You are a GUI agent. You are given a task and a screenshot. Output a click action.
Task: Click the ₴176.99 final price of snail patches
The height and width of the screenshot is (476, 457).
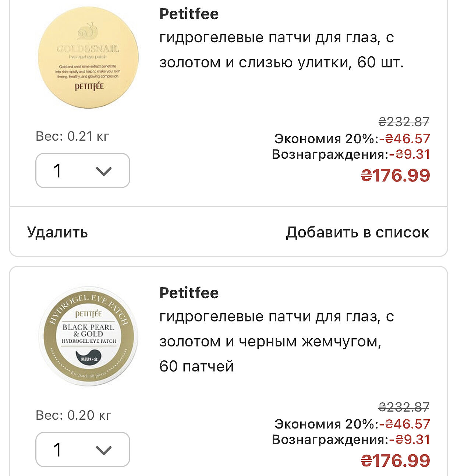[x=396, y=175]
